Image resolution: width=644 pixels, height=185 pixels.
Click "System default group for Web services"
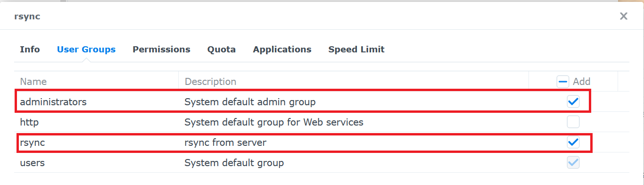(274, 122)
